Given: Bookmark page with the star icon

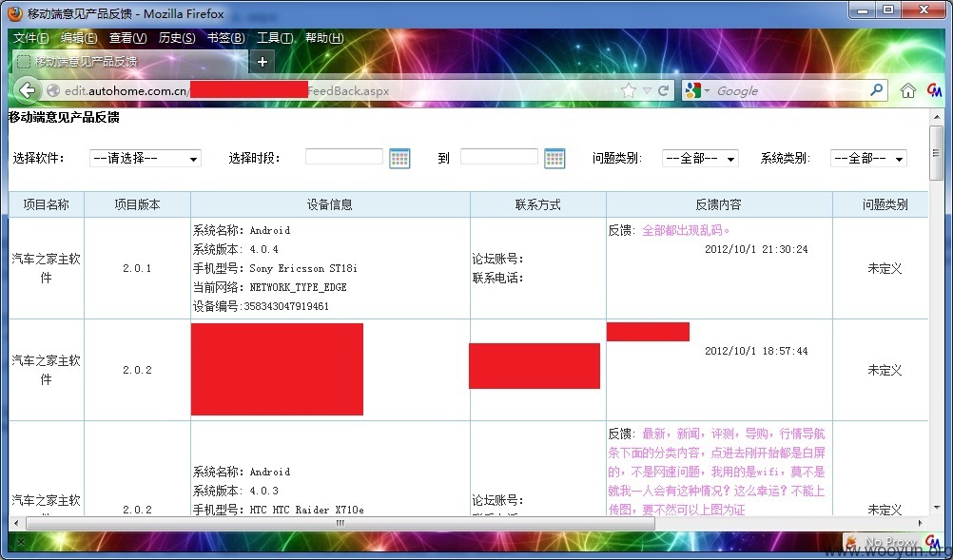Looking at the screenshot, I should [x=629, y=90].
